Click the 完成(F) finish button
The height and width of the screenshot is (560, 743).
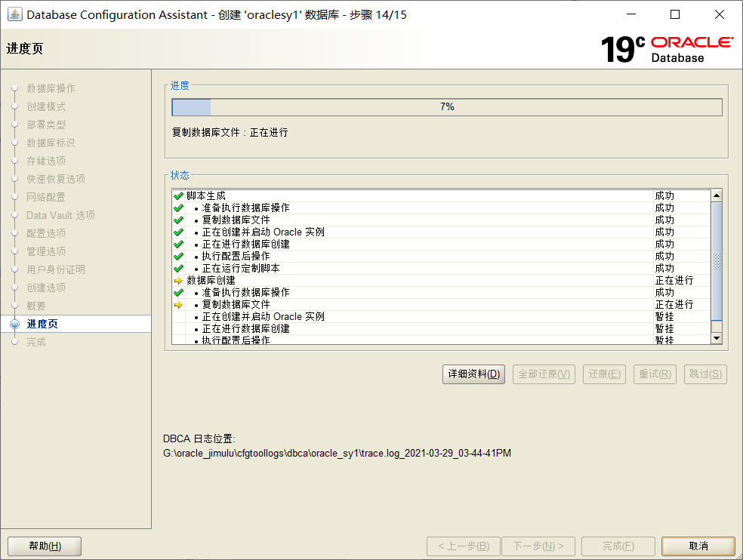[618, 546]
